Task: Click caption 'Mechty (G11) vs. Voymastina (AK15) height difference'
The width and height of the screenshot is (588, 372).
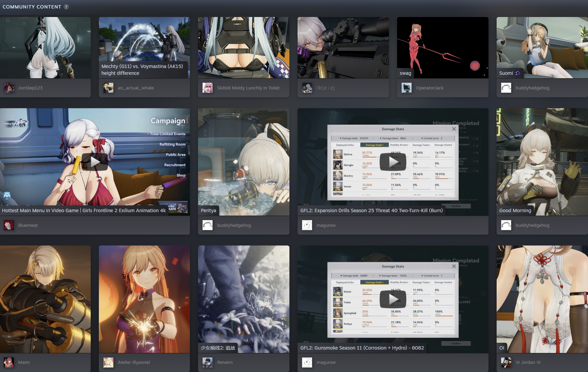Action: click(142, 70)
